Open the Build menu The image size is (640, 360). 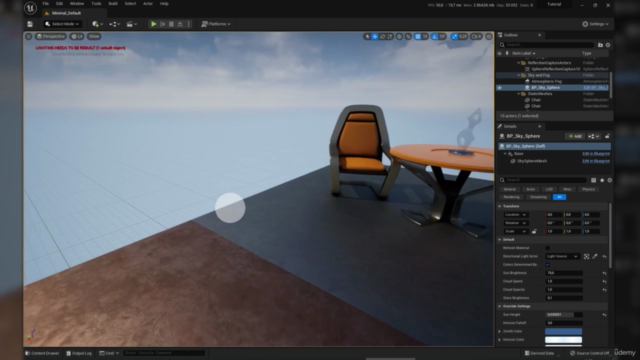[113, 4]
